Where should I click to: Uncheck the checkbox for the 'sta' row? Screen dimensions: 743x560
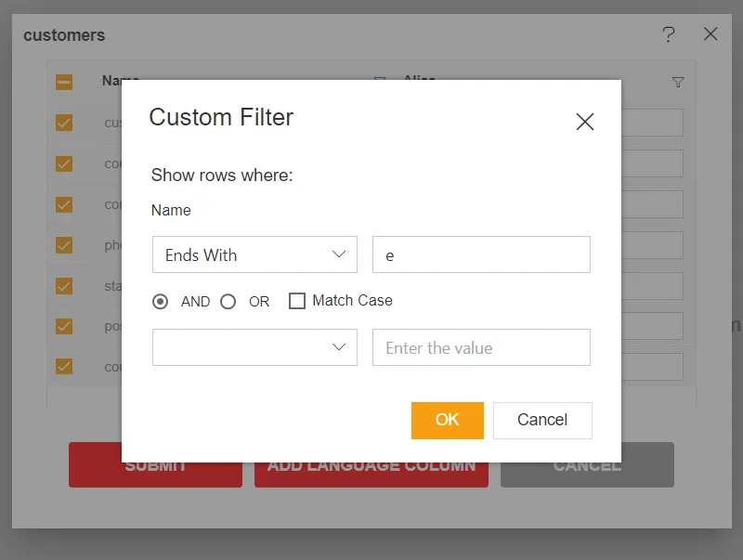coord(64,286)
